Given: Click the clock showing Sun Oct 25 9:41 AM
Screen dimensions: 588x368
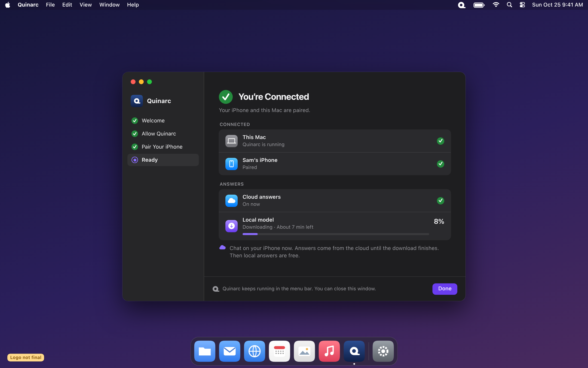Looking at the screenshot, I should (557, 5).
